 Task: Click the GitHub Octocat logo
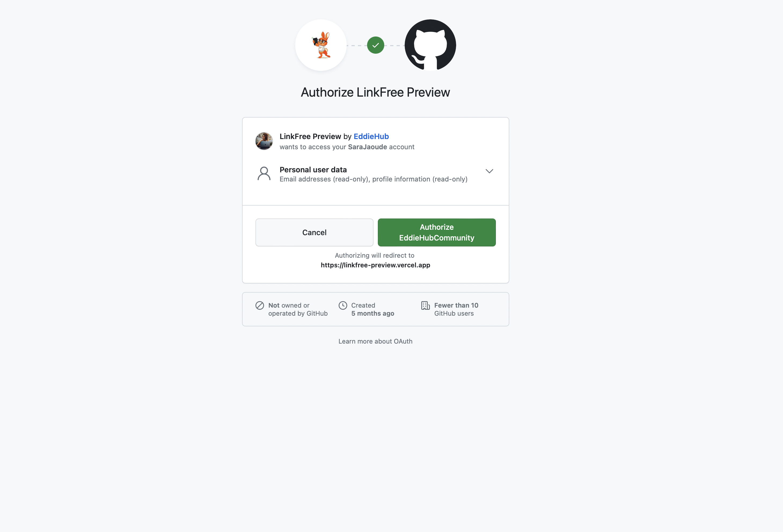[430, 45]
